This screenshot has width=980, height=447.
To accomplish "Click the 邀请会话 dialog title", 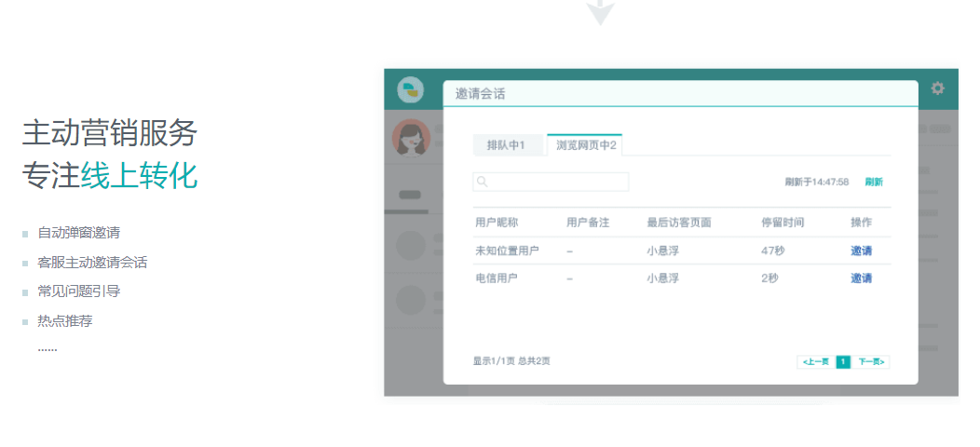I will [480, 94].
